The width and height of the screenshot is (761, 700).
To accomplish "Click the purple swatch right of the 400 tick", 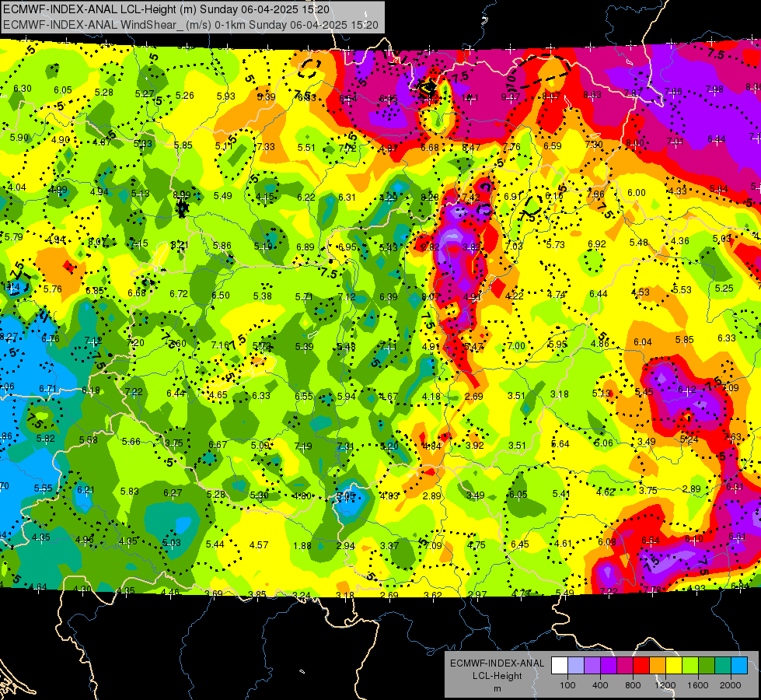I will click(x=609, y=666).
